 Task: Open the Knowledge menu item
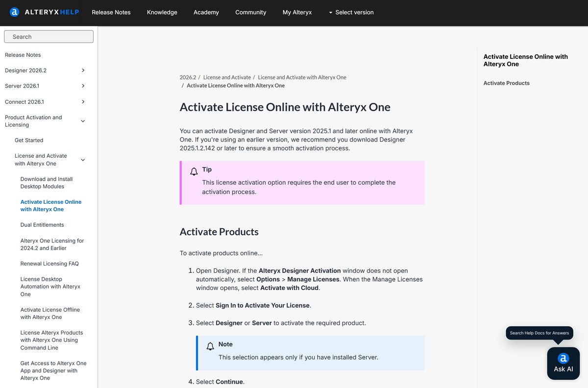pos(162,12)
